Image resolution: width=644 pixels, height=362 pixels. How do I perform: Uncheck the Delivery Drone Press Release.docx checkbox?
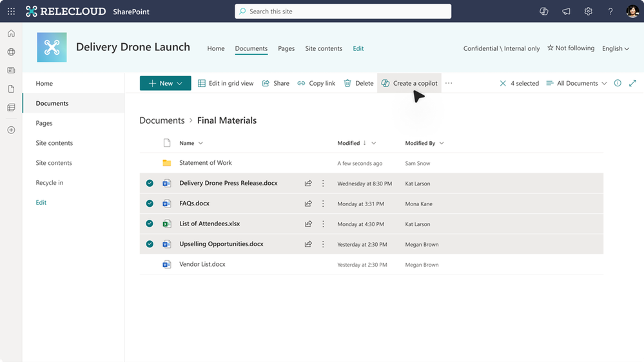[150, 183]
